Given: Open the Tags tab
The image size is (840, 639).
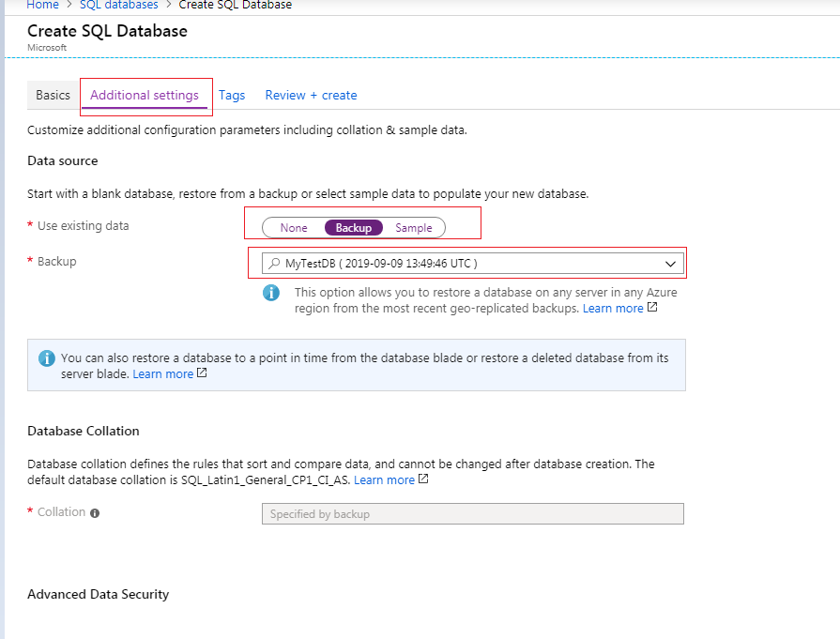Looking at the screenshot, I should pyautogui.click(x=232, y=95).
